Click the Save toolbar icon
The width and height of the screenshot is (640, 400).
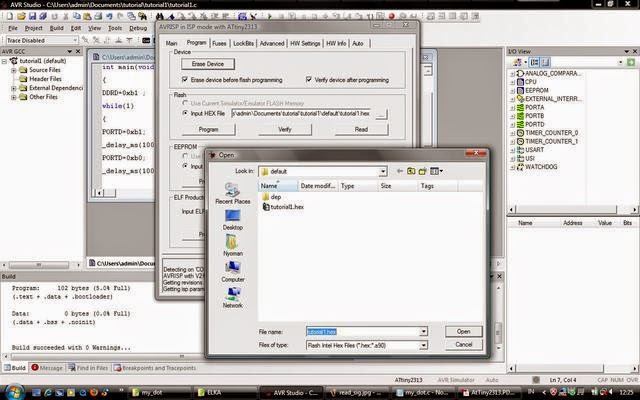point(32,16)
